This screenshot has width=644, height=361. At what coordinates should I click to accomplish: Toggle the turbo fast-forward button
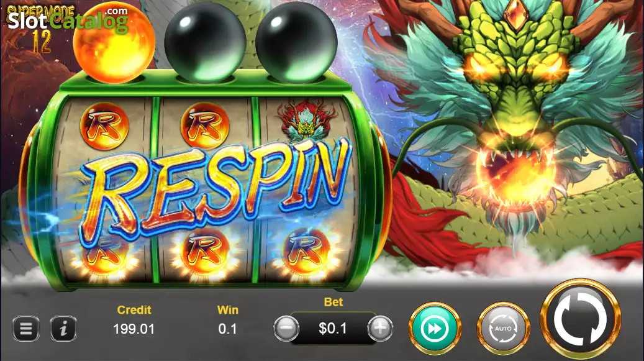tap(435, 329)
